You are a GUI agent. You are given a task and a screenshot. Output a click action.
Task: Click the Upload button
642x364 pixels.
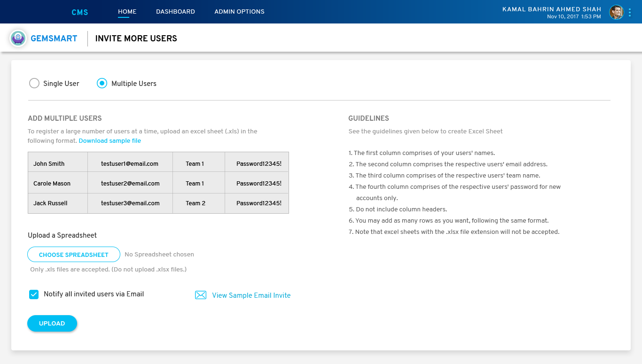click(x=52, y=323)
